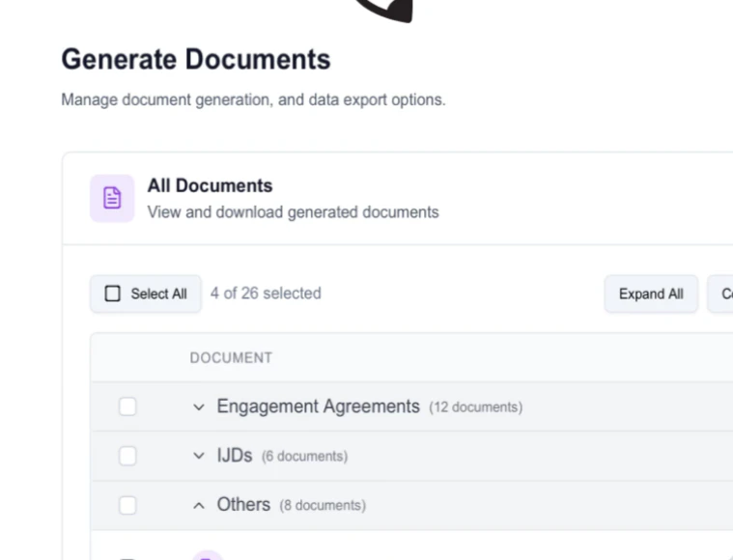Expand the Engagement Agreements chevron
This screenshot has width=733, height=560.
(199, 407)
